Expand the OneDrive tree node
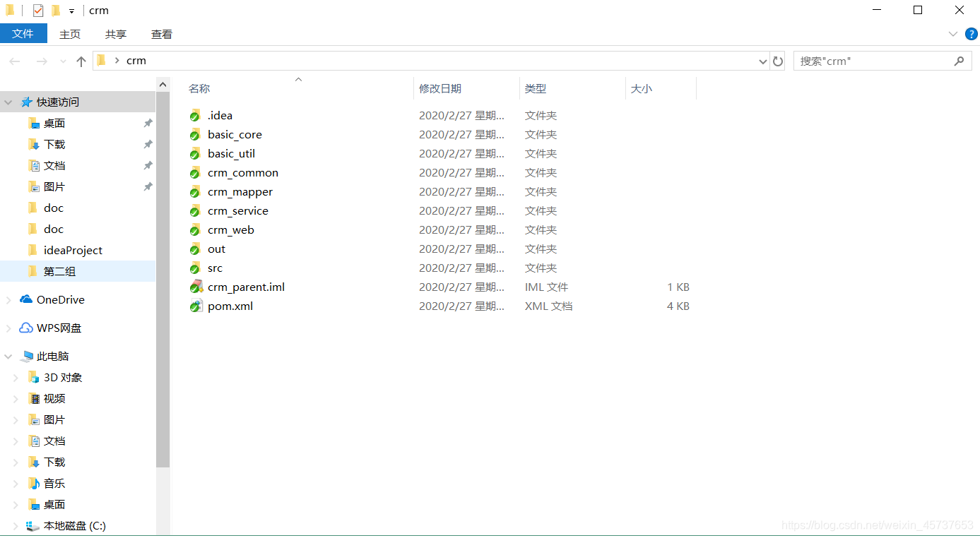980x538 pixels. [x=8, y=300]
